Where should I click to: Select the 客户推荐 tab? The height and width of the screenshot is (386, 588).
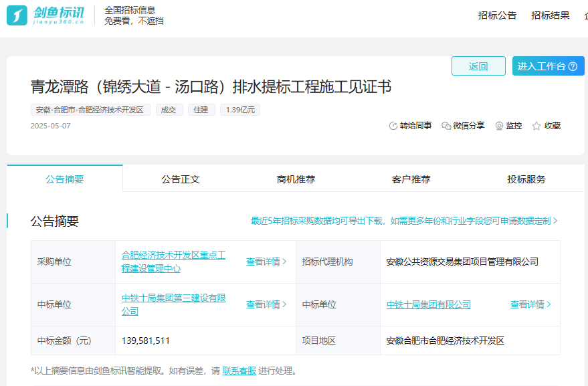coord(411,179)
